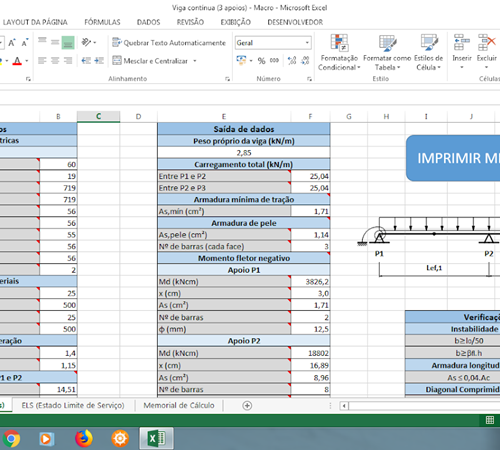Open the EXIBIÇÃO tab
The width and height of the screenshot is (500, 450).
pos(236,22)
